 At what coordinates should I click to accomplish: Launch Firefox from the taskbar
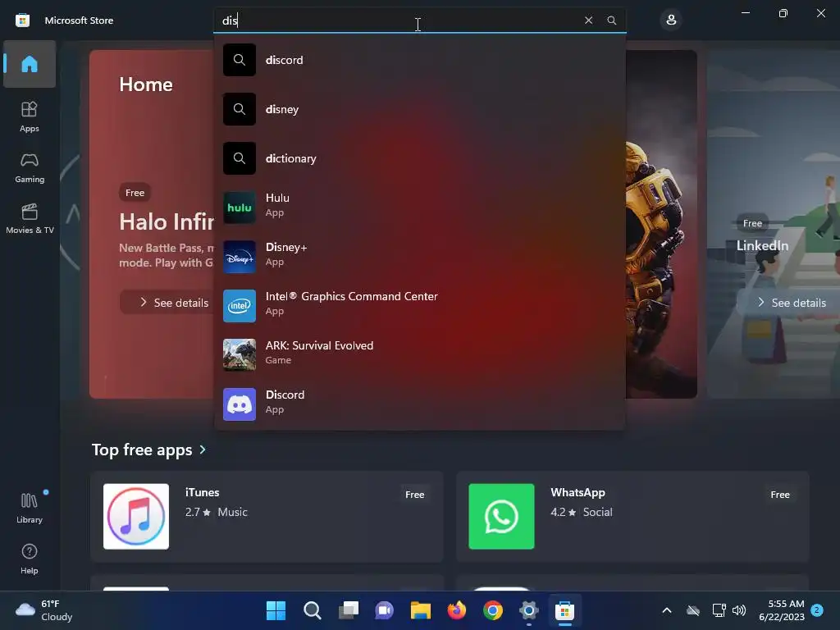(x=456, y=610)
